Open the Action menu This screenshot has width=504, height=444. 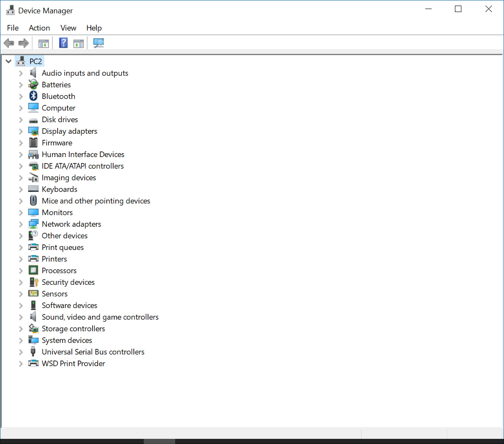click(39, 28)
